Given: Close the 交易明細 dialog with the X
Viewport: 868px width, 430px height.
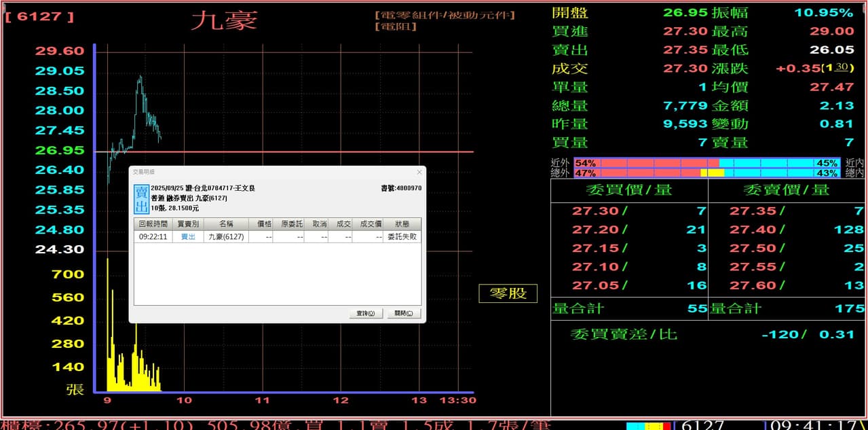Looking at the screenshot, I should click(x=419, y=172).
